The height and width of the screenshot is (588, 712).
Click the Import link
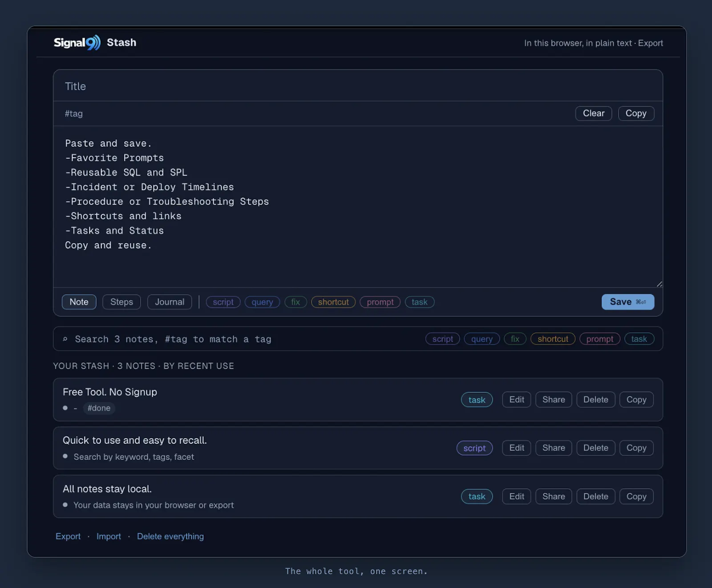[x=109, y=536]
